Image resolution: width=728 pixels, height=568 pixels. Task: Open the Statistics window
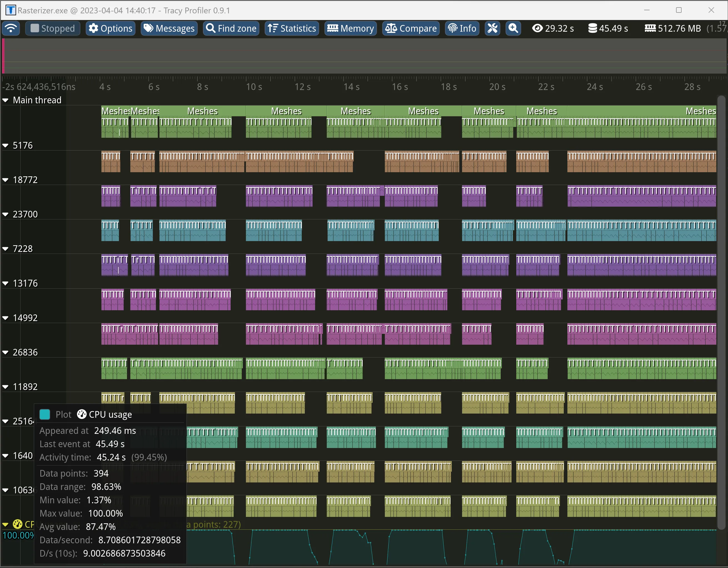coord(292,28)
